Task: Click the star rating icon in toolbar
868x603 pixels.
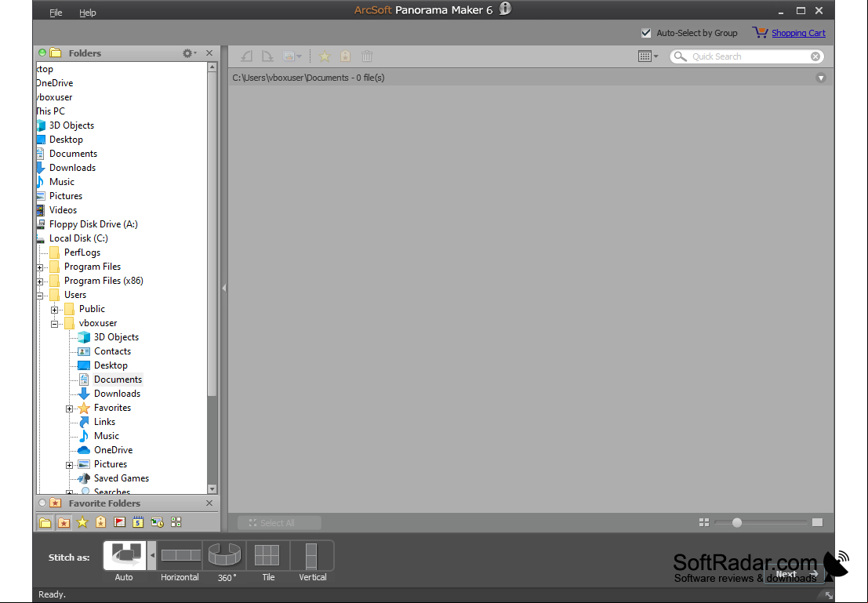Action: click(325, 56)
